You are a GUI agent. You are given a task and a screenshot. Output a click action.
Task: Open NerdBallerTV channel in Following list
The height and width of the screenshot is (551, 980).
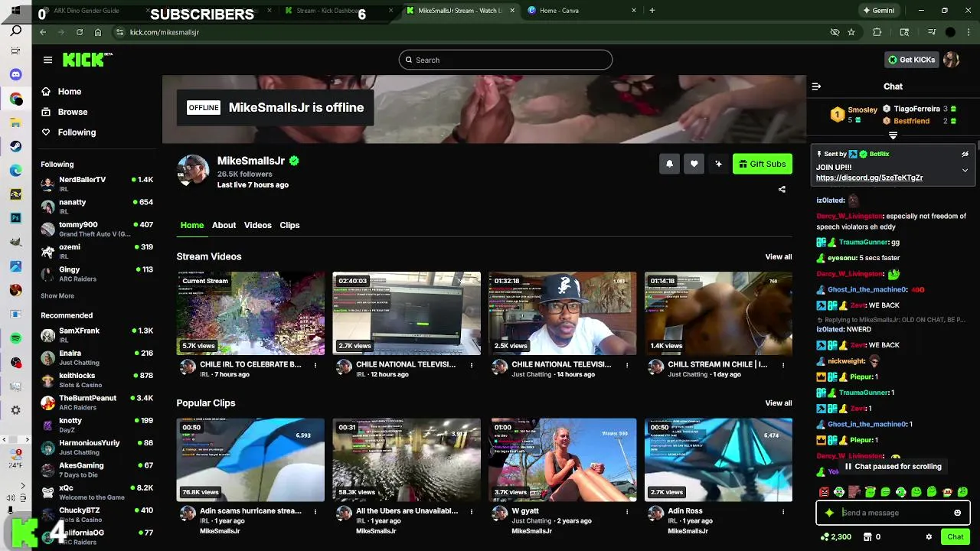coord(96,184)
